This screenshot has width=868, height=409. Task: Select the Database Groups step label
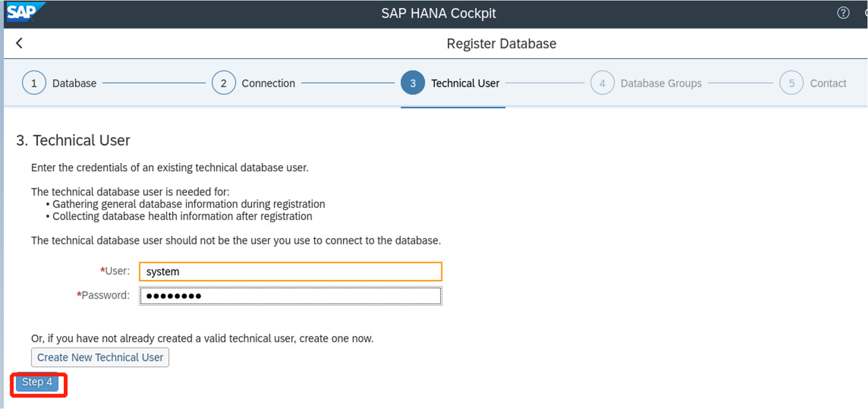pyautogui.click(x=661, y=84)
